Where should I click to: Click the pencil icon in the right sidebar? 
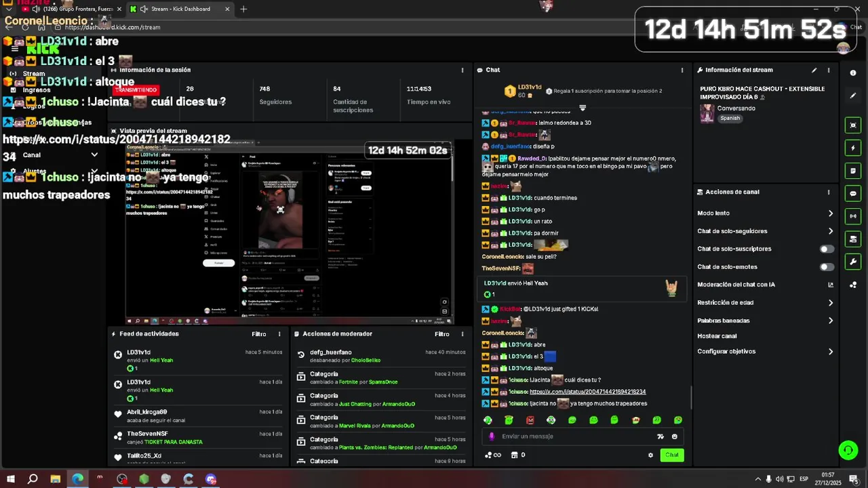(853, 96)
